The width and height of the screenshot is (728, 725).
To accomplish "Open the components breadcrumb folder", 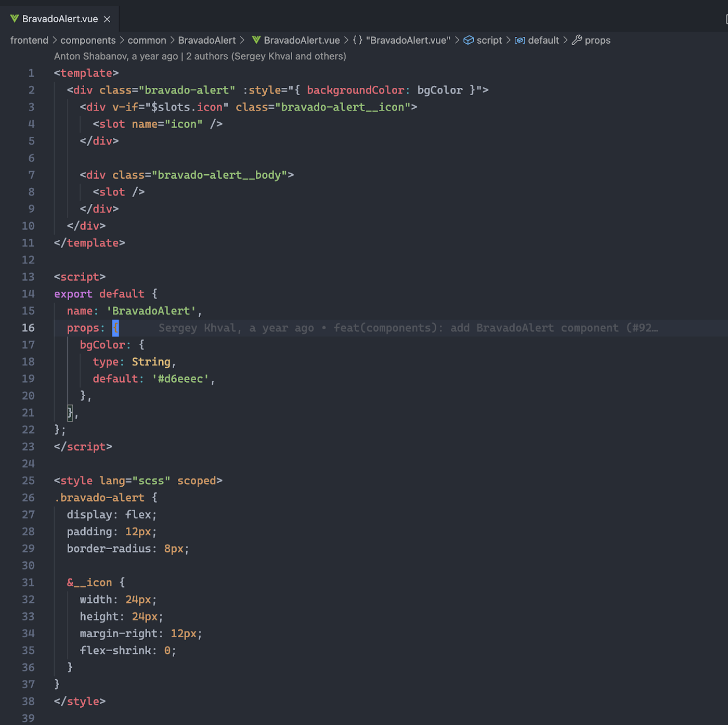I will [x=88, y=40].
